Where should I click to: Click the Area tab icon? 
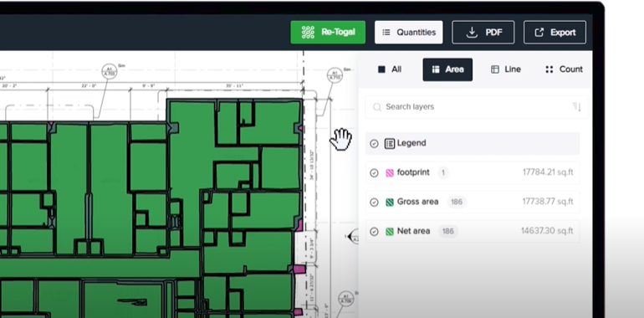tap(436, 69)
